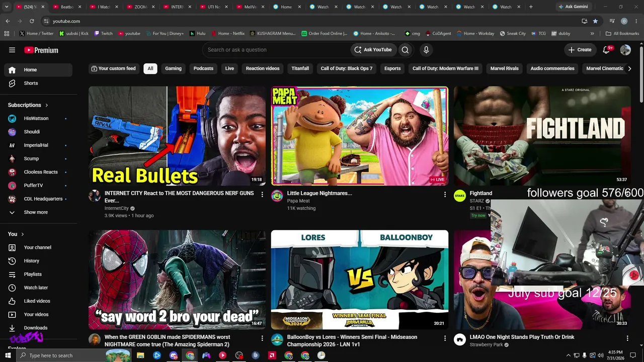Open the account avatar menu on YouTube
Viewport: 644px width, 362px height.
(625, 50)
